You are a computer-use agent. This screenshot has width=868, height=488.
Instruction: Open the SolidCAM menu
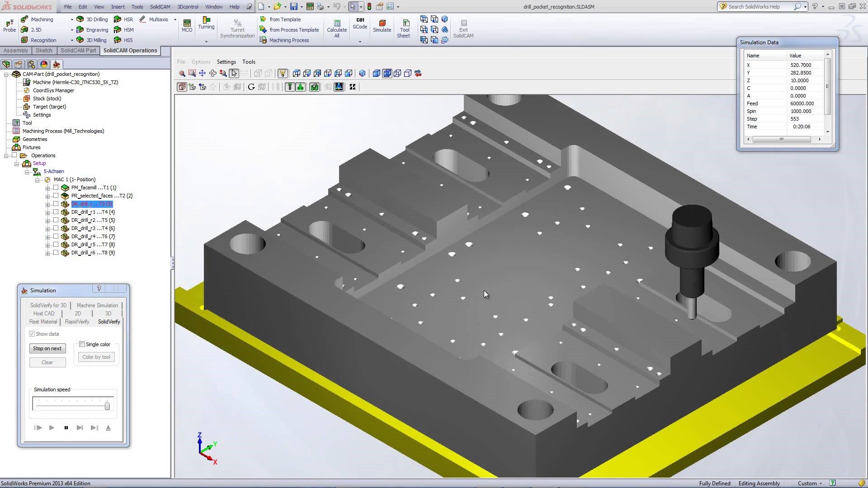160,7
